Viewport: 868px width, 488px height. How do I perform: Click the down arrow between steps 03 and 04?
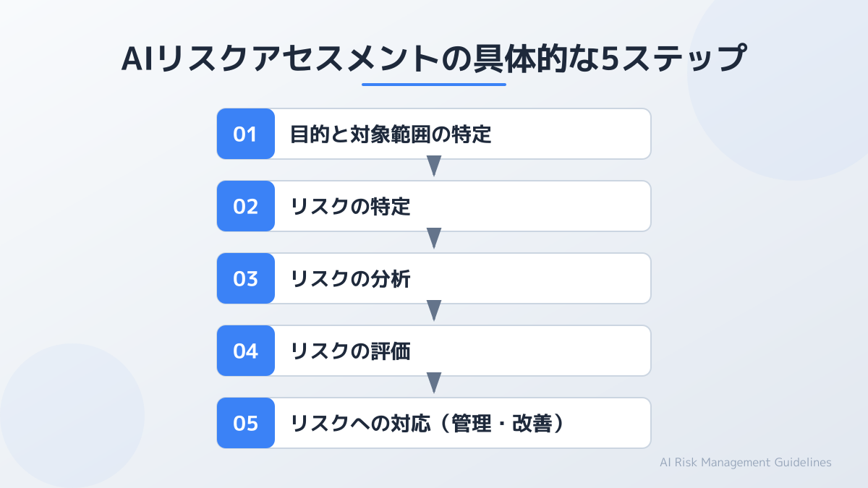click(434, 311)
